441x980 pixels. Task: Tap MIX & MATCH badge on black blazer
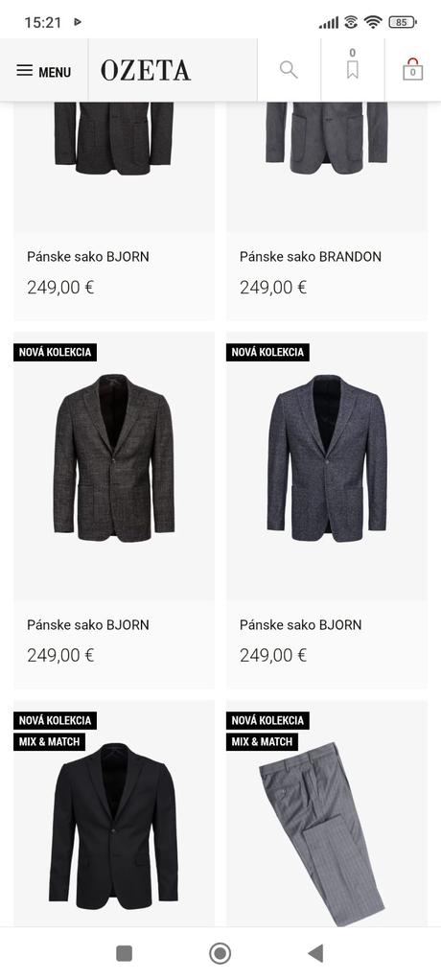[49, 742]
